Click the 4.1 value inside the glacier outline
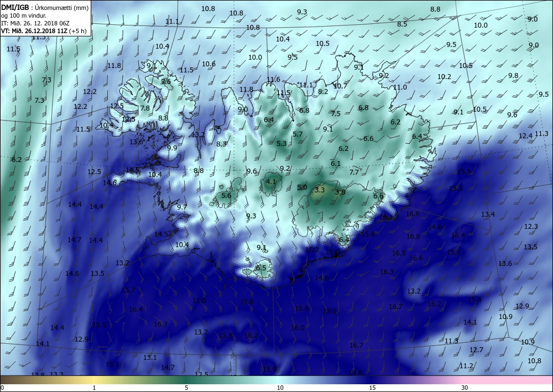The image size is (553, 392). (x=271, y=182)
